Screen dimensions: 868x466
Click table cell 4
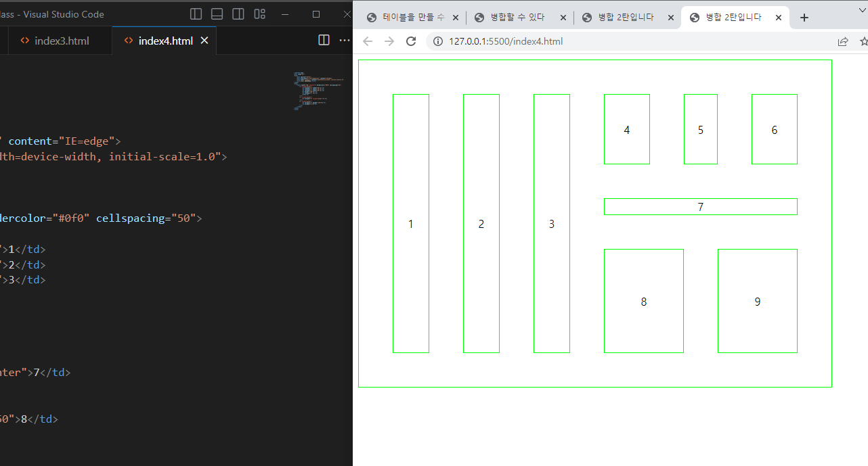pos(627,129)
